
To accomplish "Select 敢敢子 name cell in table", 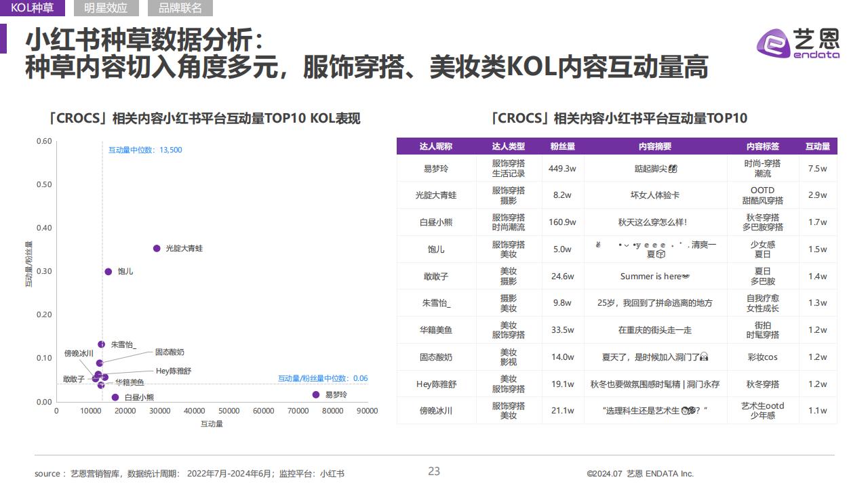I will (436, 276).
